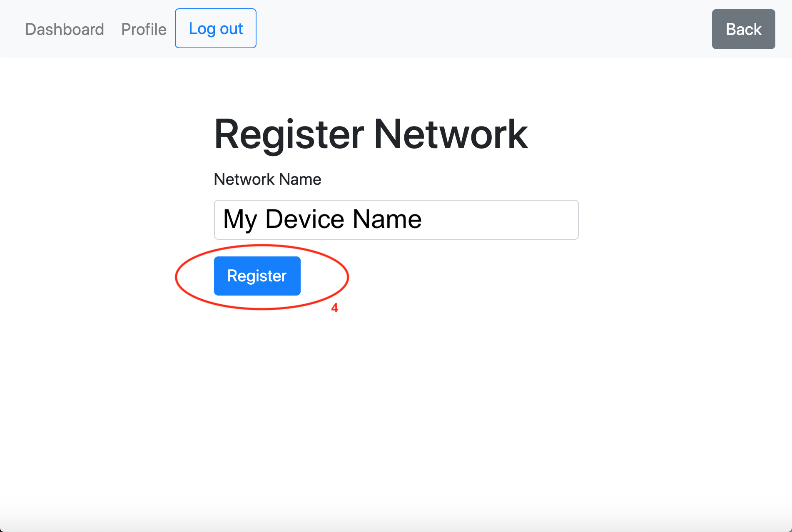Place cursor after 'My Device Name' text
This screenshot has width=792, height=532.
click(423, 219)
